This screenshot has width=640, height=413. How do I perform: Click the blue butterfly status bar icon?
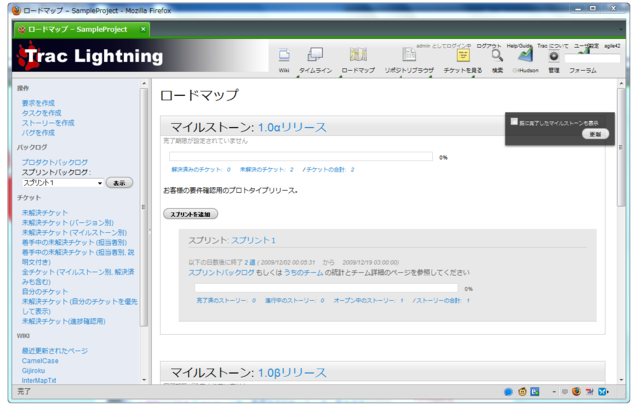(x=603, y=392)
